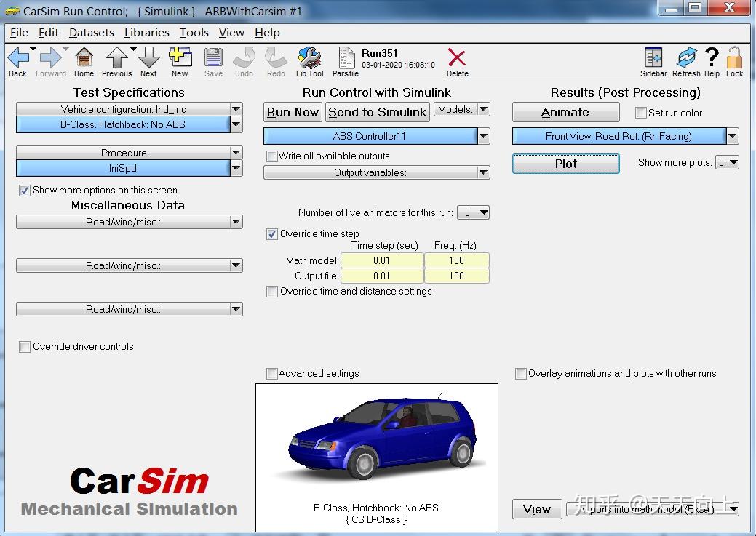756x536 pixels.
Task: Check the Set run color box
Action: pyautogui.click(x=641, y=113)
